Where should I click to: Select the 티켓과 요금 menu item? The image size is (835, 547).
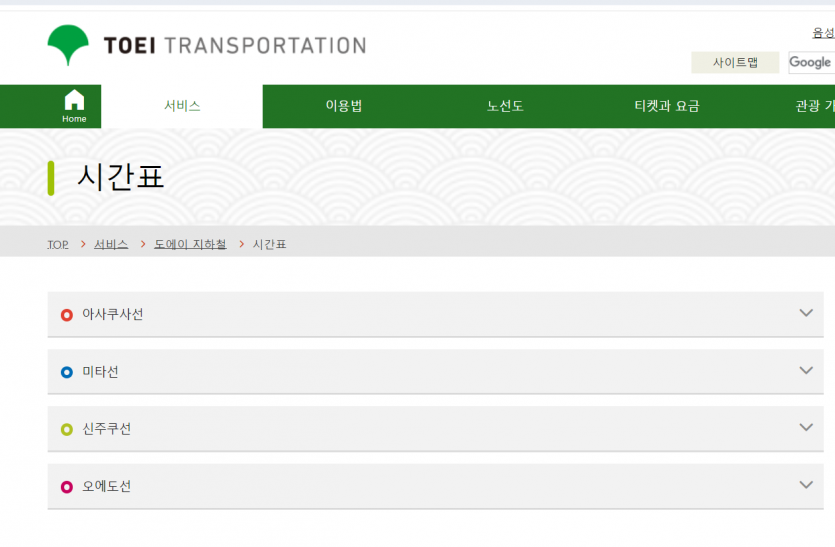tap(667, 106)
